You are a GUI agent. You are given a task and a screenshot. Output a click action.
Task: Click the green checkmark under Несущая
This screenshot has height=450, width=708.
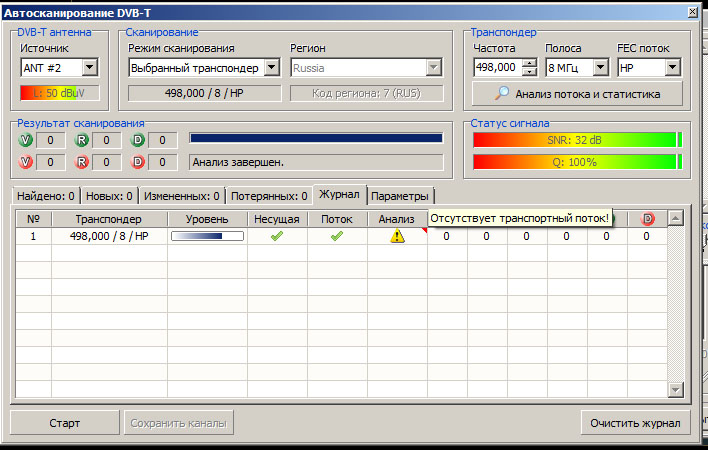277,237
